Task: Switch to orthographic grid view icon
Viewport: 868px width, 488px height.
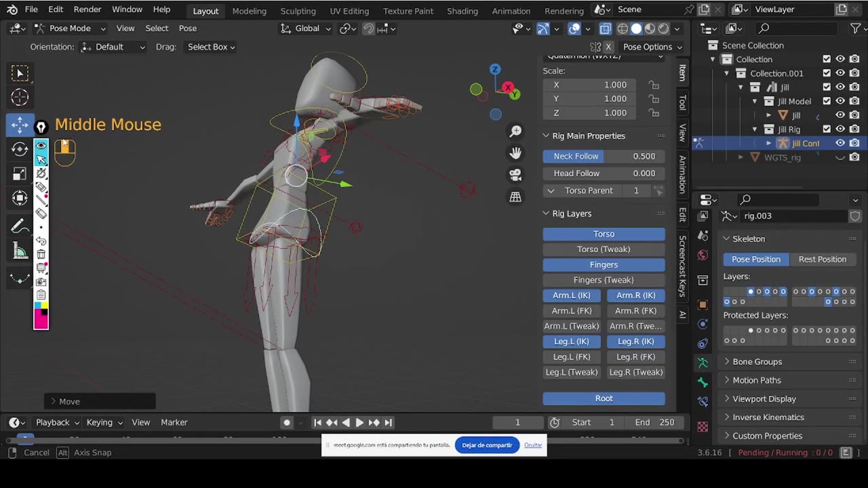Action: (515, 197)
